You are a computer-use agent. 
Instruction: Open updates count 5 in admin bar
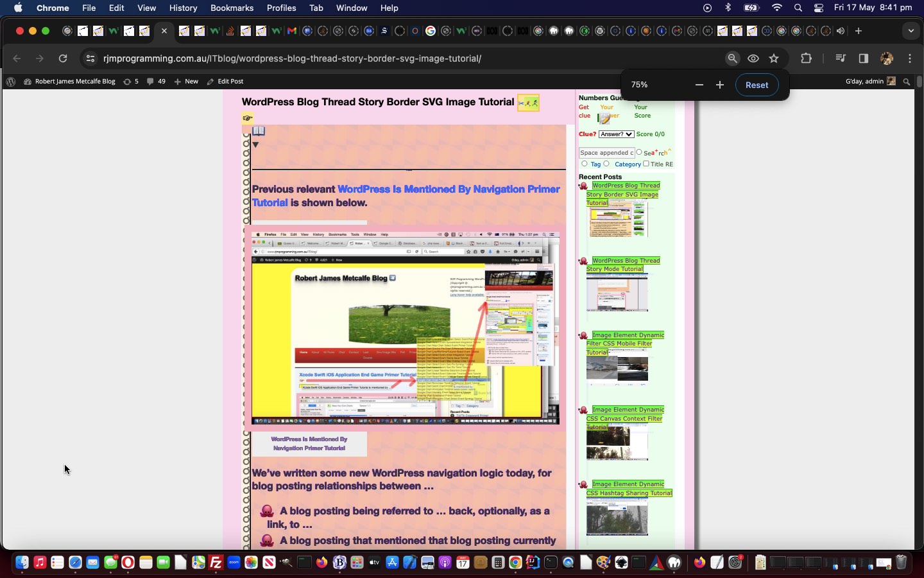click(130, 82)
